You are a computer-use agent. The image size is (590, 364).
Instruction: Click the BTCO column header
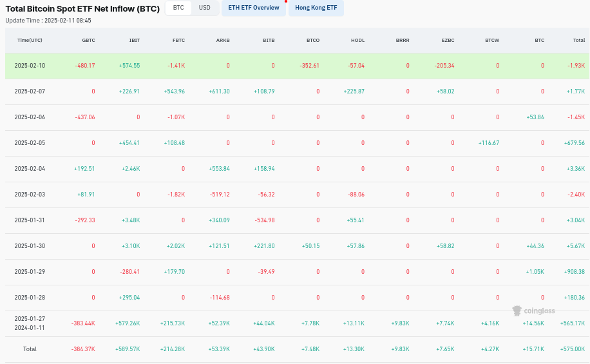(x=313, y=41)
